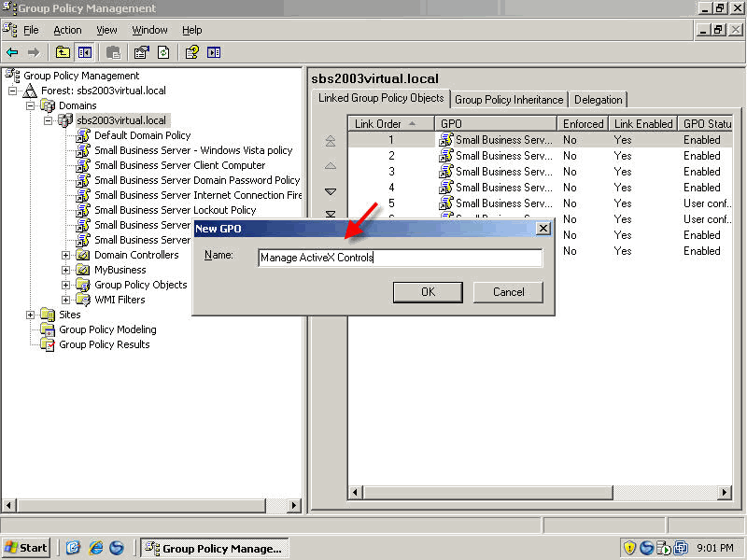This screenshot has width=747, height=560.
Task: Click the security shield tray icon
Action: (629, 548)
